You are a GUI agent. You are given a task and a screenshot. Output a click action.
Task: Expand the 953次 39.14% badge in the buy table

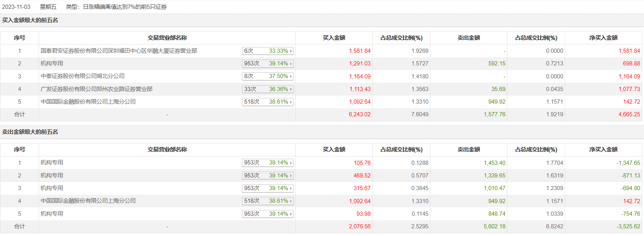coord(291,64)
